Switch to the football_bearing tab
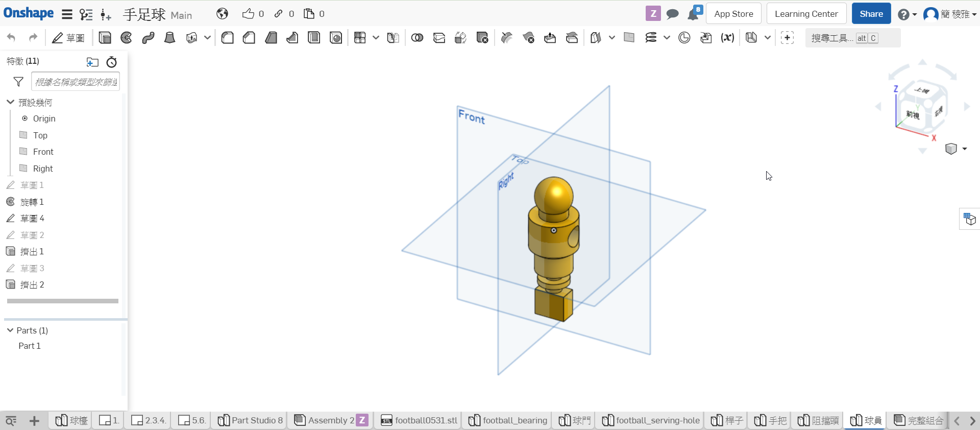 [508, 420]
